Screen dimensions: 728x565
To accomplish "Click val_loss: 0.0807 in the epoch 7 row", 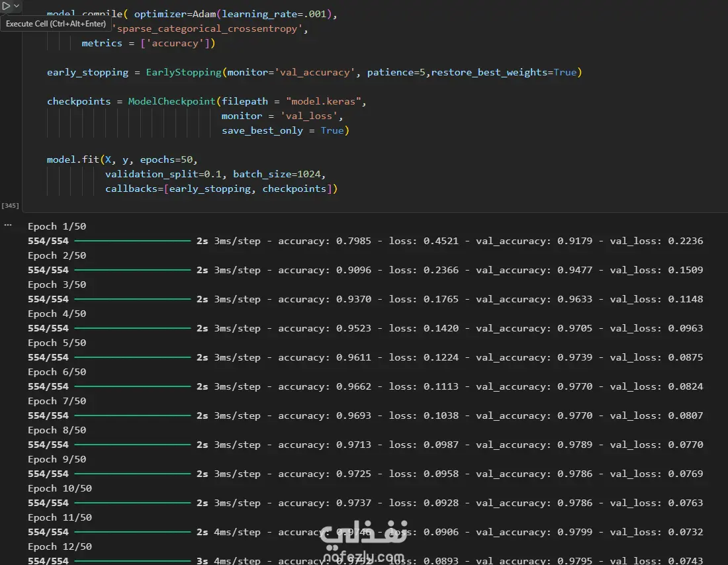I will click(x=656, y=416).
